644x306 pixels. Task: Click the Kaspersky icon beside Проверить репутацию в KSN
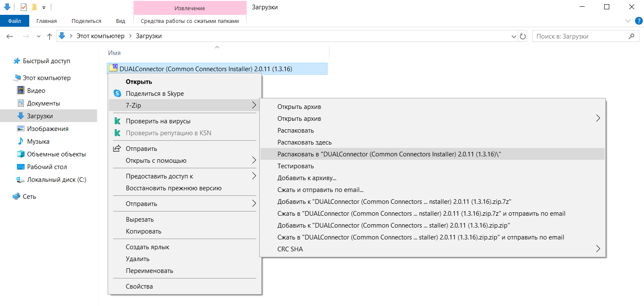click(117, 133)
